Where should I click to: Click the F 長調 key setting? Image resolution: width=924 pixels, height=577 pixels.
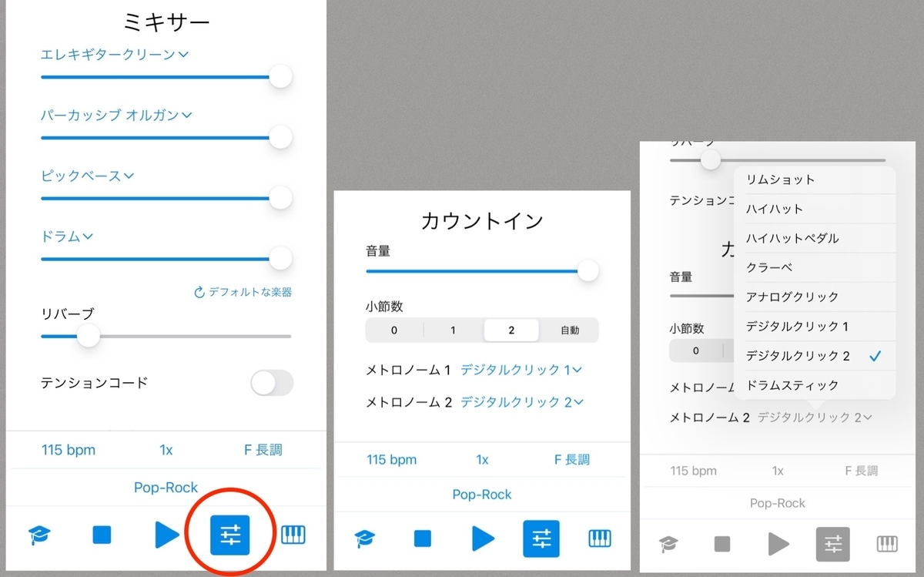pos(264,449)
